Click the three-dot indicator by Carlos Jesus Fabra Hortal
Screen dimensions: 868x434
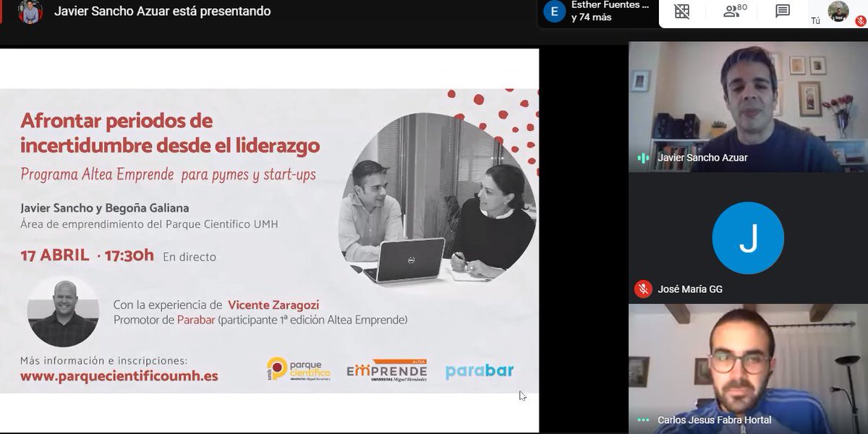(643, 420)
